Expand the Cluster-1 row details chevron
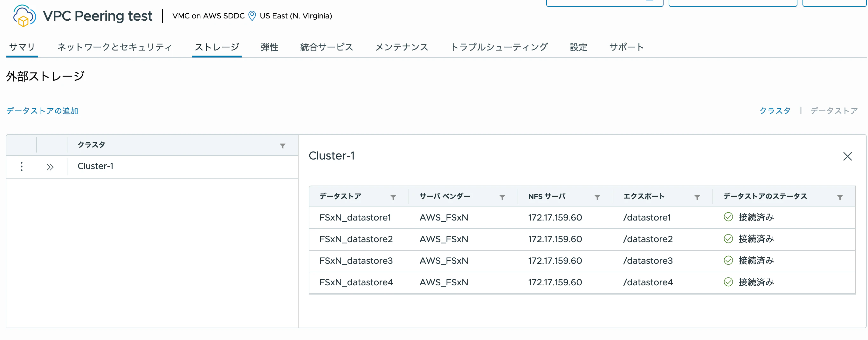The height and width of the screenshot is (340, 868). coord(50,167)
